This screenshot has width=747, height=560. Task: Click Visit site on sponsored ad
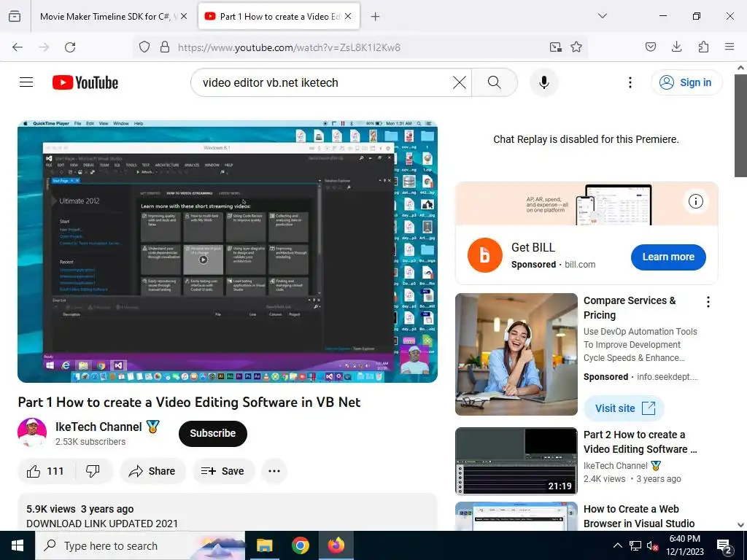[624, 408]
